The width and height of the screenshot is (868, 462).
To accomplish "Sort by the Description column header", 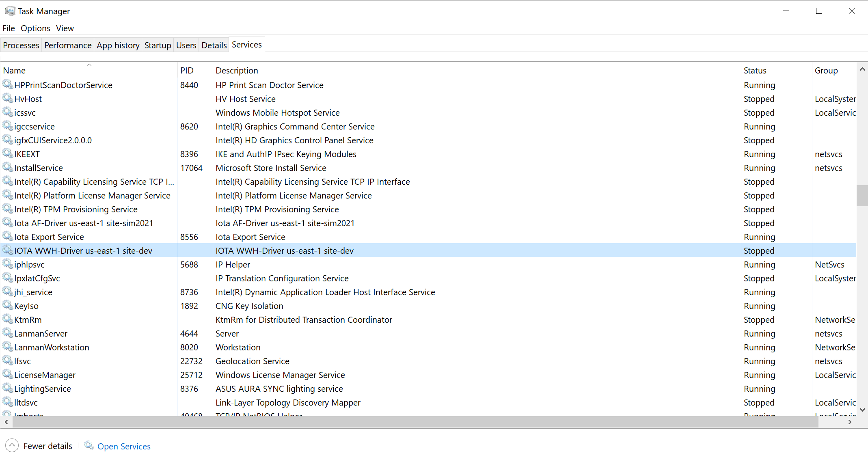I will pyautogui.click(x=477, y=70).
